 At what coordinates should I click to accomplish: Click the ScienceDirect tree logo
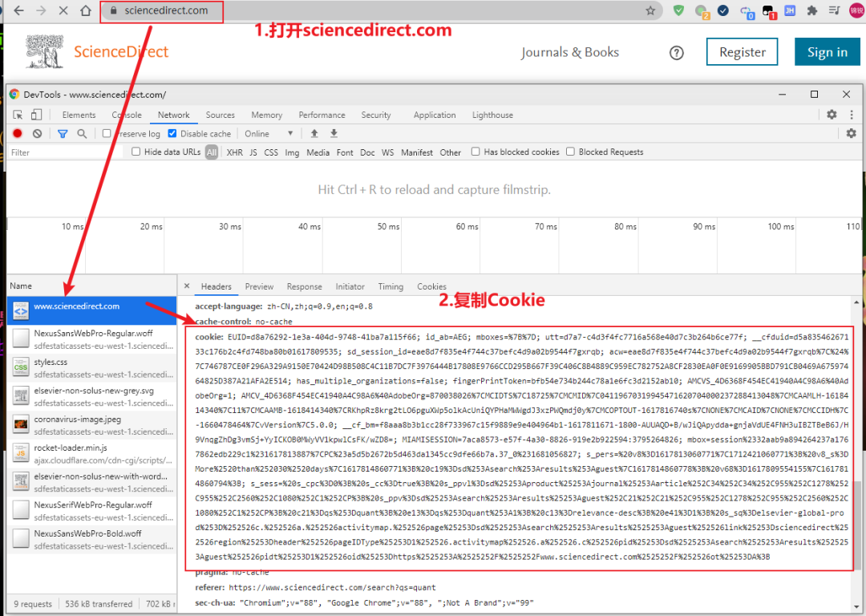pos(45,52)
